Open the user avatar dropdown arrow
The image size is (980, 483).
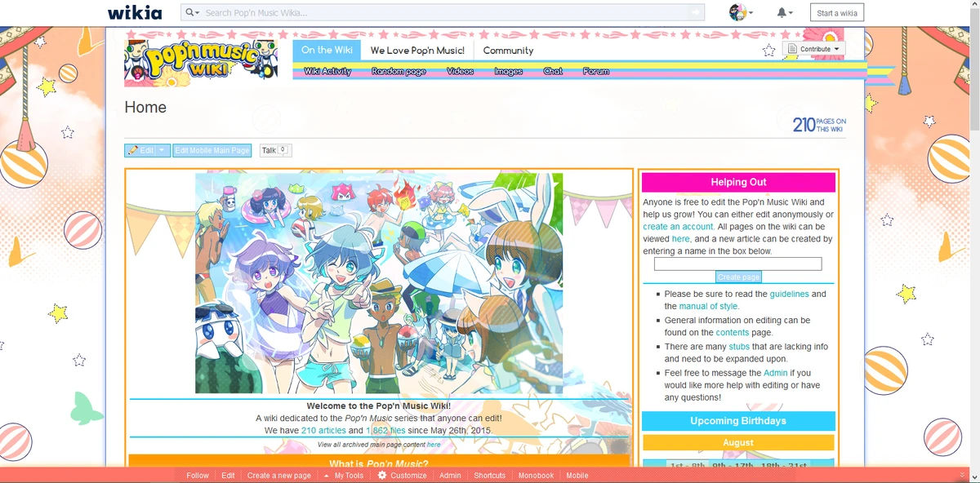pos(752,12)
